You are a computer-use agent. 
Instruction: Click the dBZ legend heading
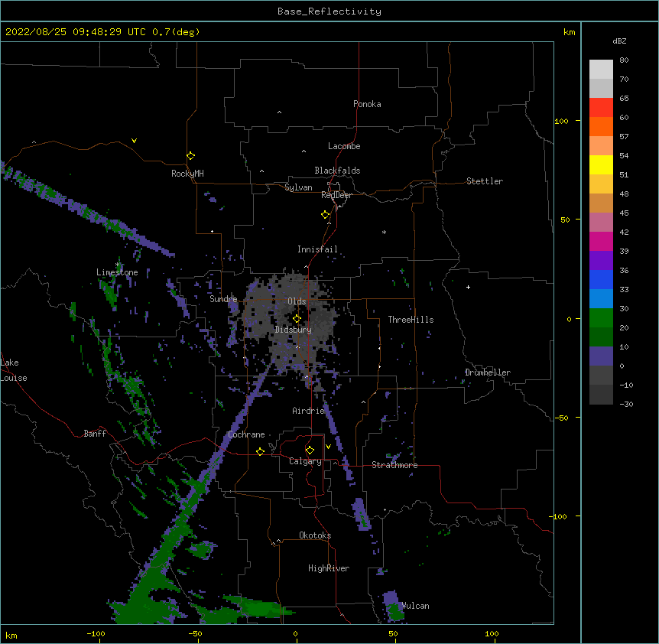click(x=619, y=41)
